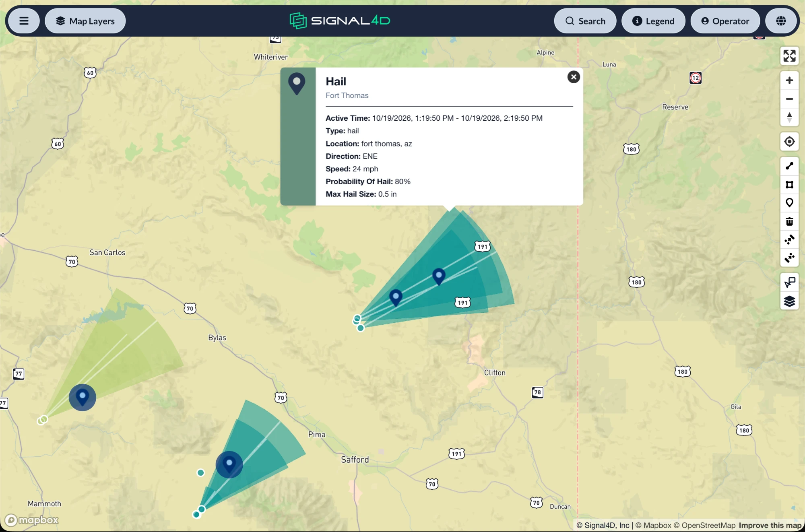805x532 pixels.
Task: Click the Probability Of Hail line
Action: 368,181
